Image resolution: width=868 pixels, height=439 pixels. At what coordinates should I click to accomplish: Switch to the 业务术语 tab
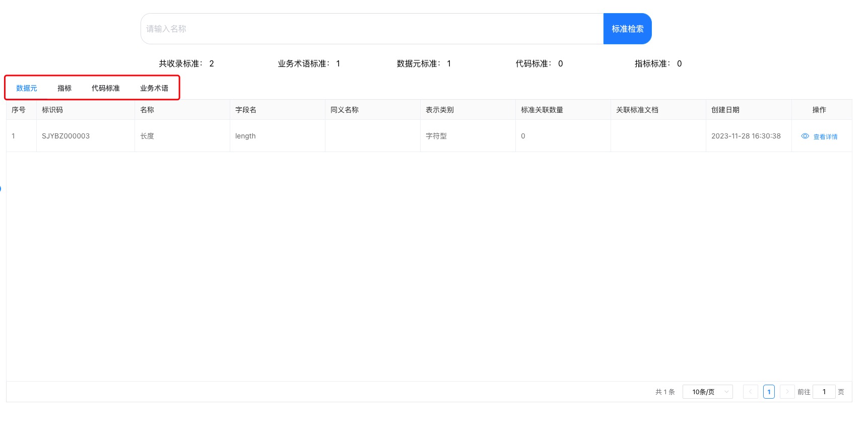tap(154, 88)
